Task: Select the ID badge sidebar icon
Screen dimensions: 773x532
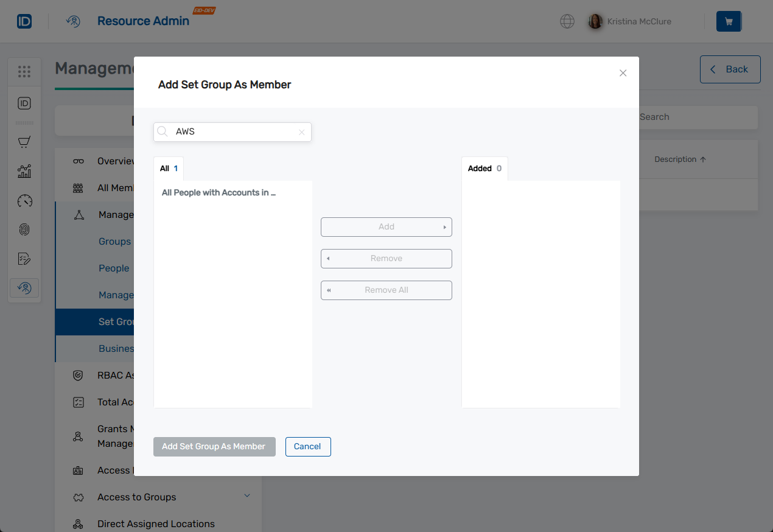Action: click(24, 103)
